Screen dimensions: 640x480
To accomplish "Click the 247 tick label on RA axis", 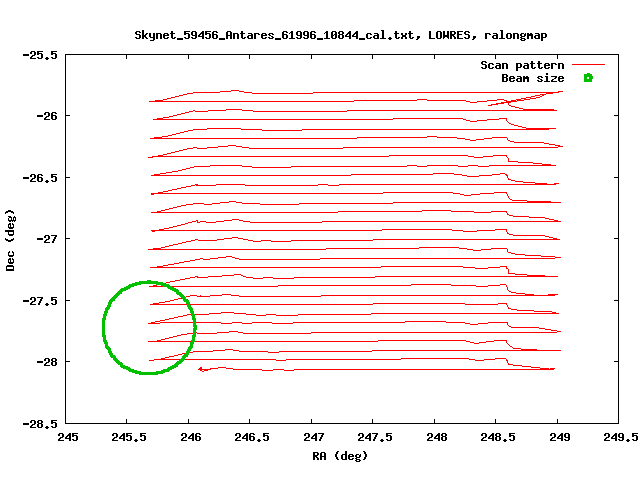I will point(313,437).
